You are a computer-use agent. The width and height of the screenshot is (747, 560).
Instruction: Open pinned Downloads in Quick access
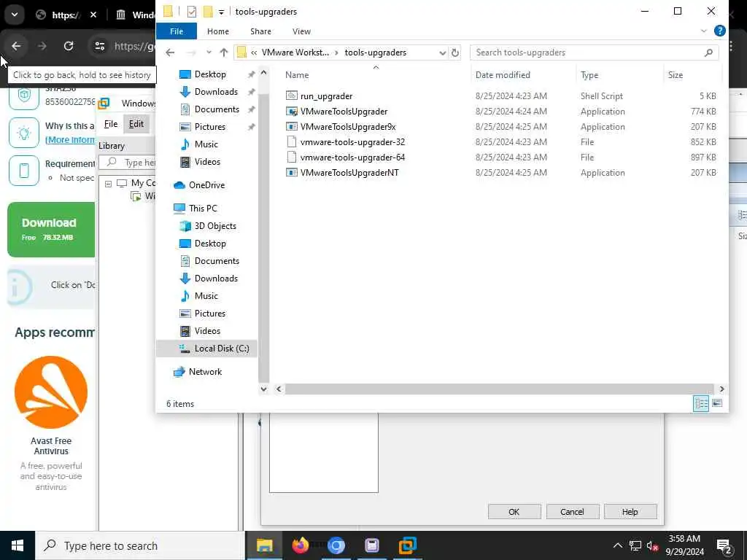click(216, 92)
